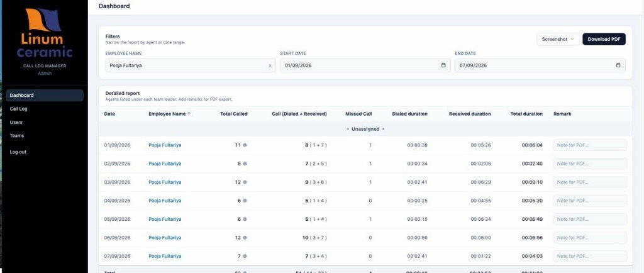644x273 pixels.
Task: Open the End Date calendar picker icon
Action: (618, 65)
